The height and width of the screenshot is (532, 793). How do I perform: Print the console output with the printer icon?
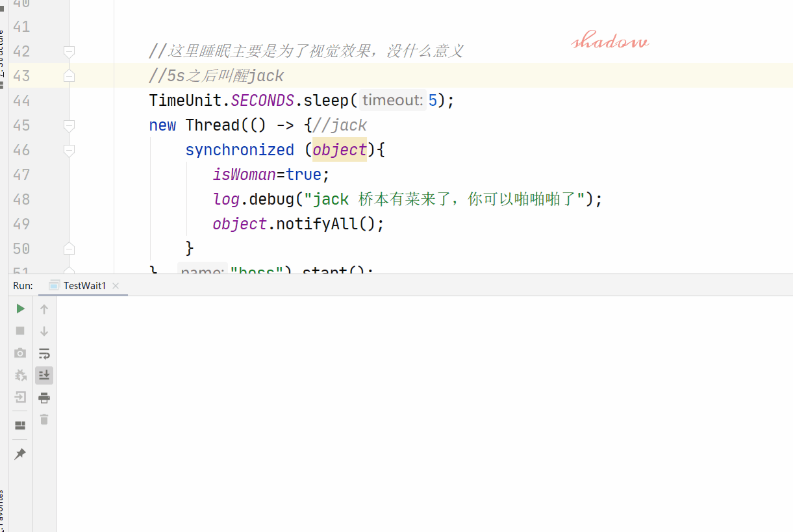click(44, 398)
